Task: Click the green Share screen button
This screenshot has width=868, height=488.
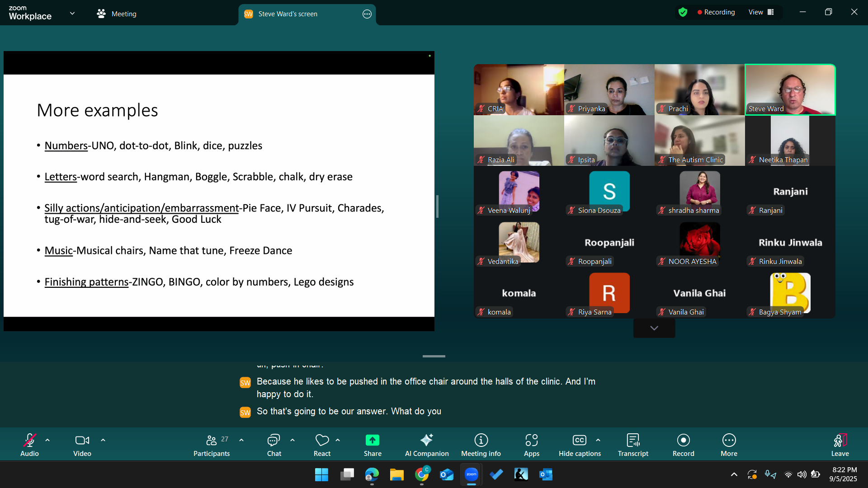Action: tap(372, 441)
